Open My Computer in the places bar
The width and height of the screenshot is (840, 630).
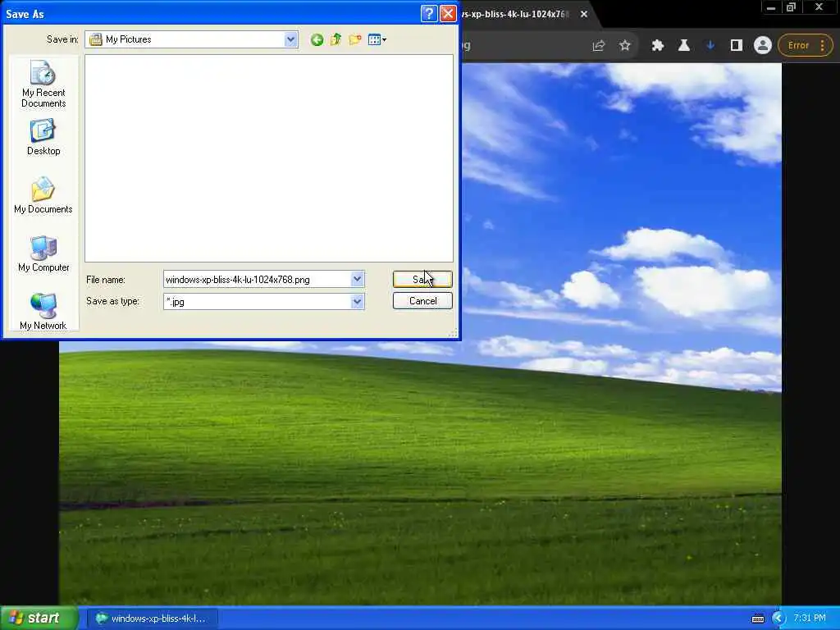43,254
